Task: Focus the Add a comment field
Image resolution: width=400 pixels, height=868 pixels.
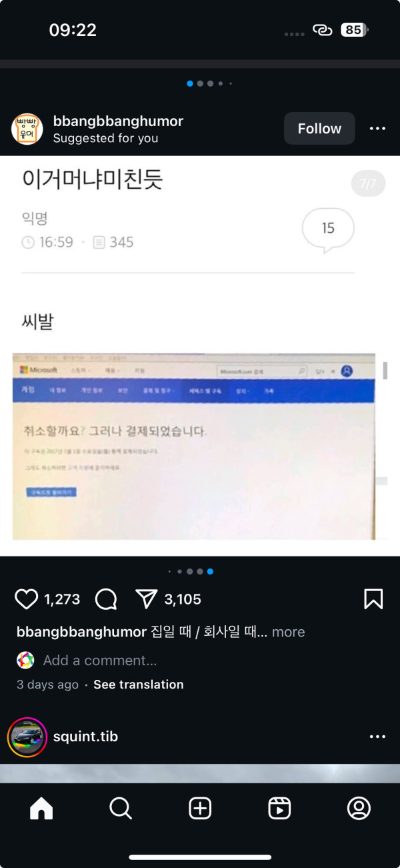Action: point(100,661)
